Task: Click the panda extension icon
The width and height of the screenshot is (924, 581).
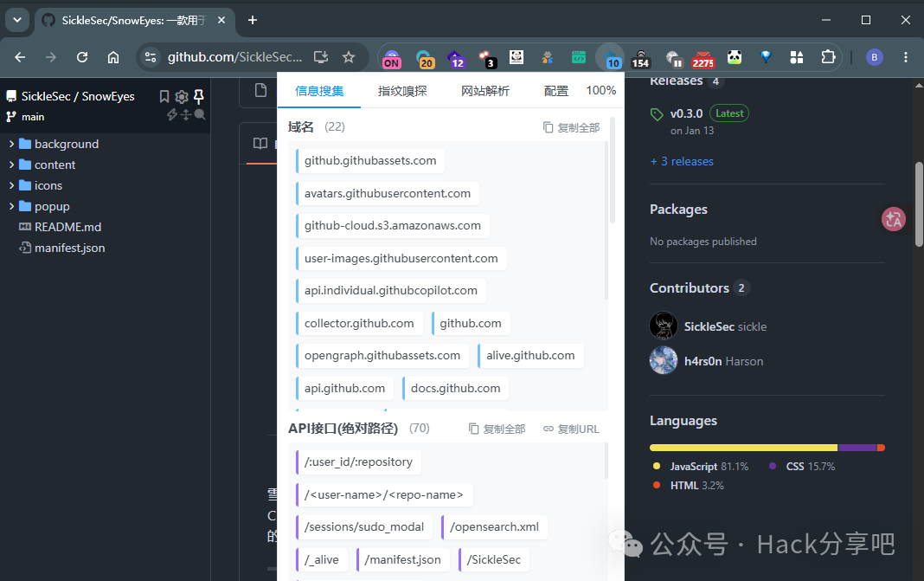Action: pos(735,56)
